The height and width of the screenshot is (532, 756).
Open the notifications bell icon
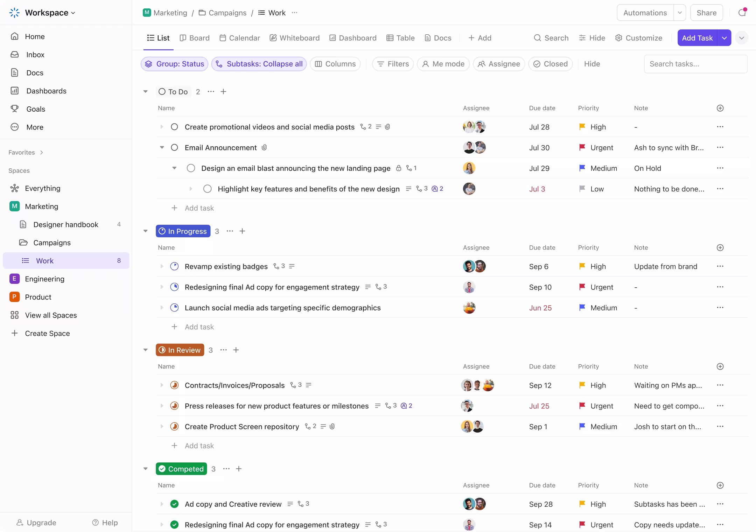[x=742, y=13]
